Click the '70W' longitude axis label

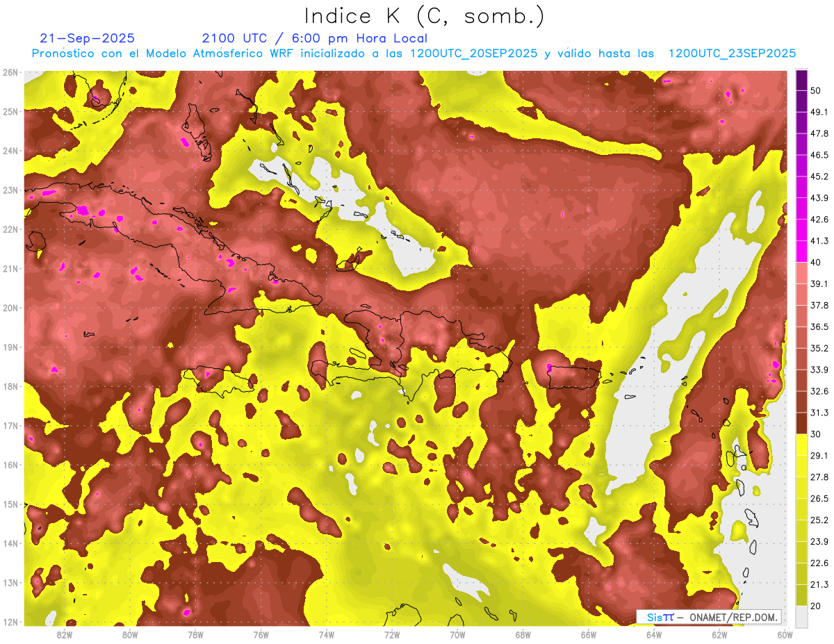point(457,635)
